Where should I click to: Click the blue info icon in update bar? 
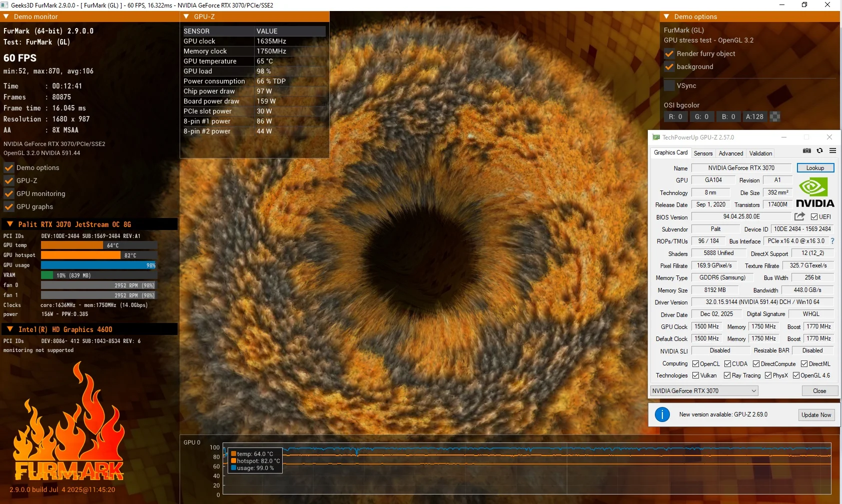662,414
